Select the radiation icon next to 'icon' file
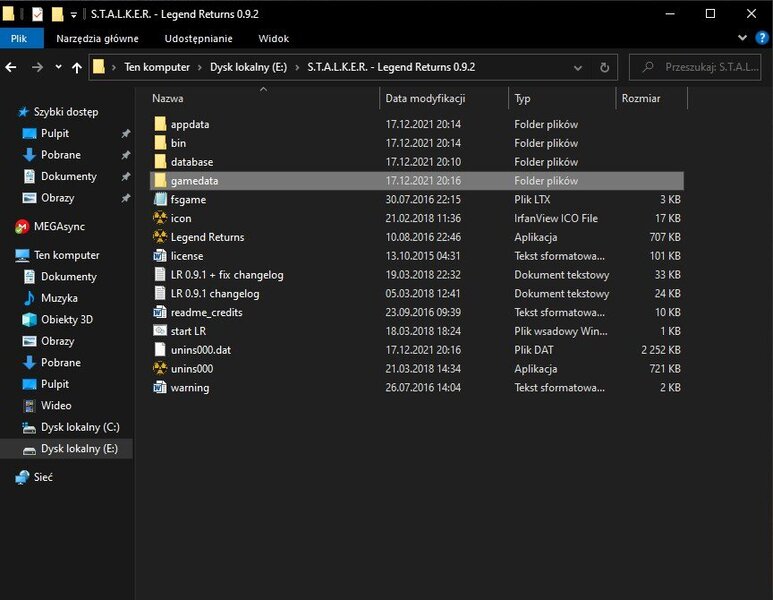Viewport: 773px width, 600px height. (x=160, y=218)
